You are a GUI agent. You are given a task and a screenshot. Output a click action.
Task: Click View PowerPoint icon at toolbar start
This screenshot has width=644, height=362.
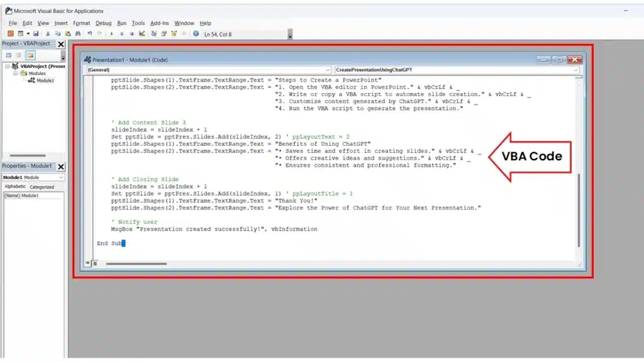click(11, 33)
